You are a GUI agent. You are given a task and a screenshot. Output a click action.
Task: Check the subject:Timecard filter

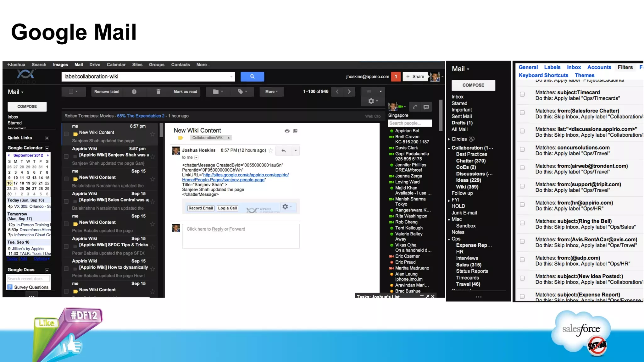[522, 94]
